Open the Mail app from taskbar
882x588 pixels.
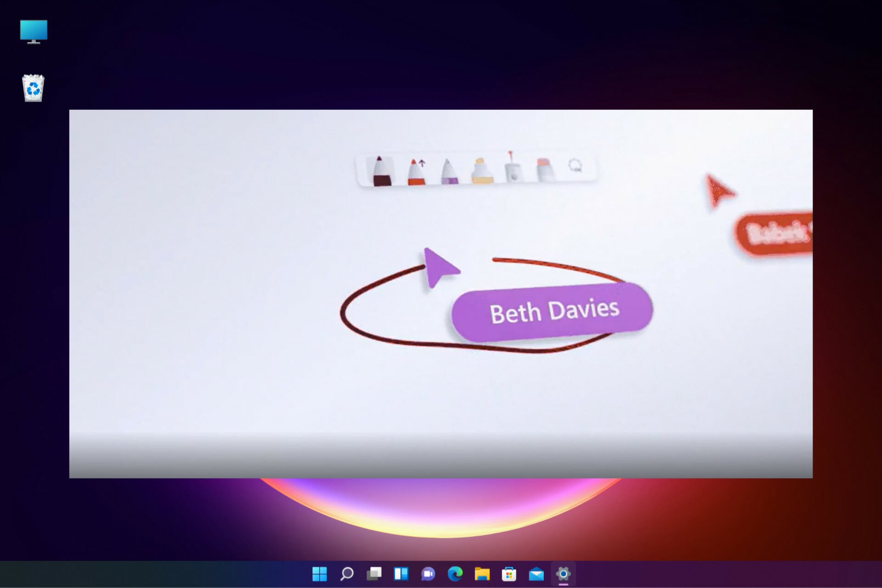click(536, 574)
